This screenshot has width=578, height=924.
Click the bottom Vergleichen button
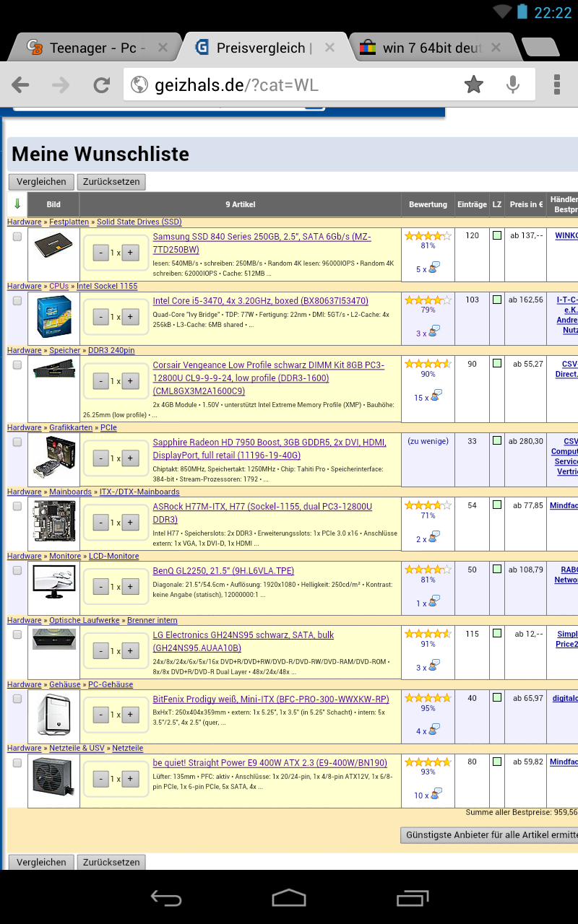[41, 862]
